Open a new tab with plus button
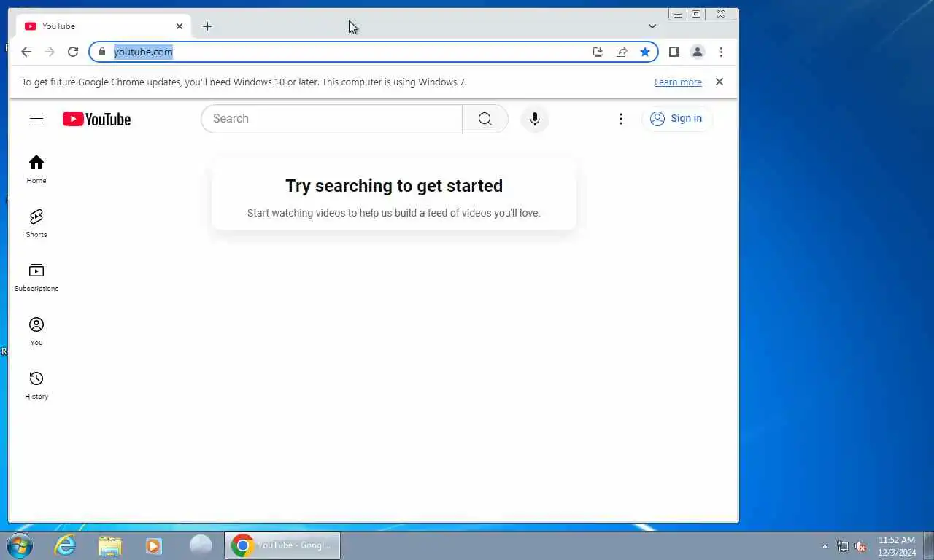This screenshot has height=560, width=934. (x=207, y=26)
